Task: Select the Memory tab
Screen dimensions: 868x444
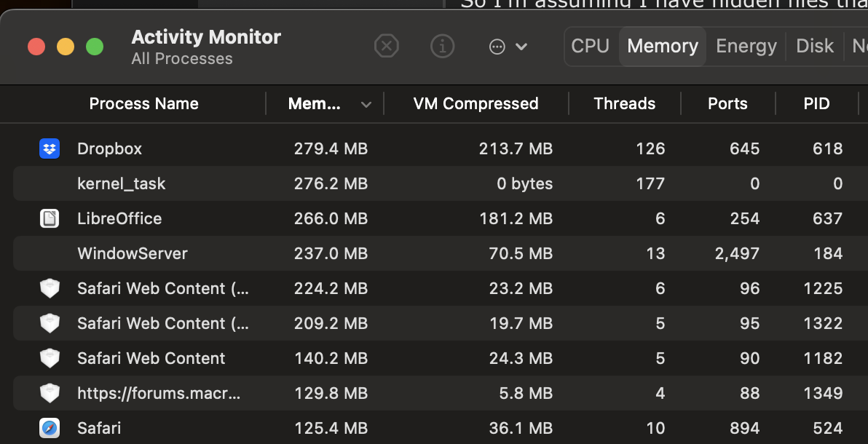Action: point(663,47)
